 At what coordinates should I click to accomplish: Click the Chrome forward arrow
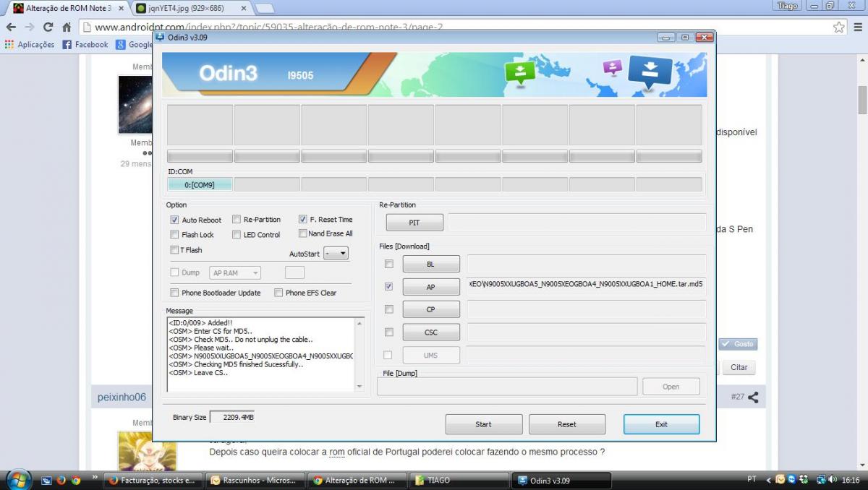tap(30, 27)
